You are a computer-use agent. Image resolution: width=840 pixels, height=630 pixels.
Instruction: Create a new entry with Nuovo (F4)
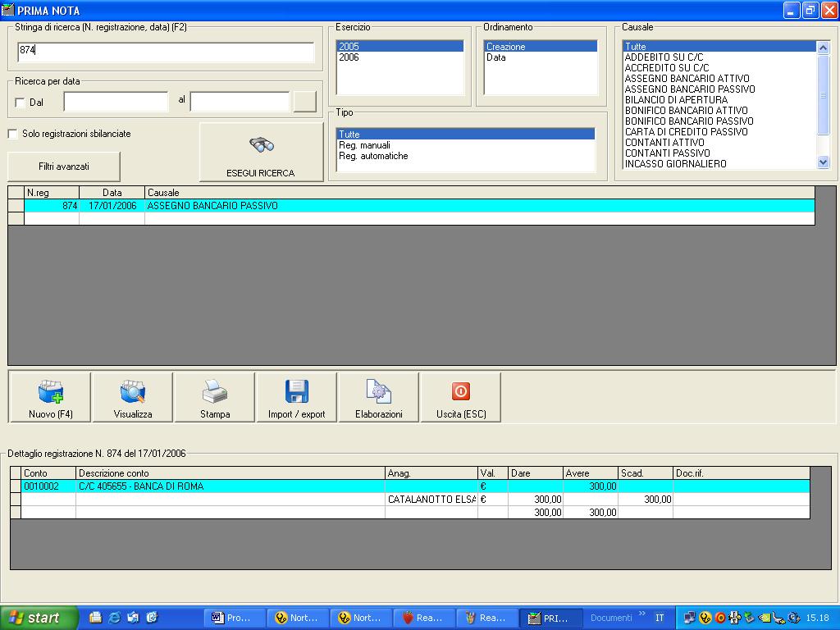pos(50,398)
